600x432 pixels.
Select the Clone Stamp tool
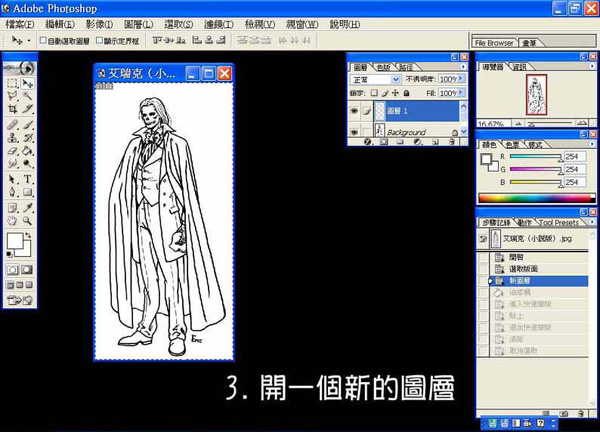[13, 137]
